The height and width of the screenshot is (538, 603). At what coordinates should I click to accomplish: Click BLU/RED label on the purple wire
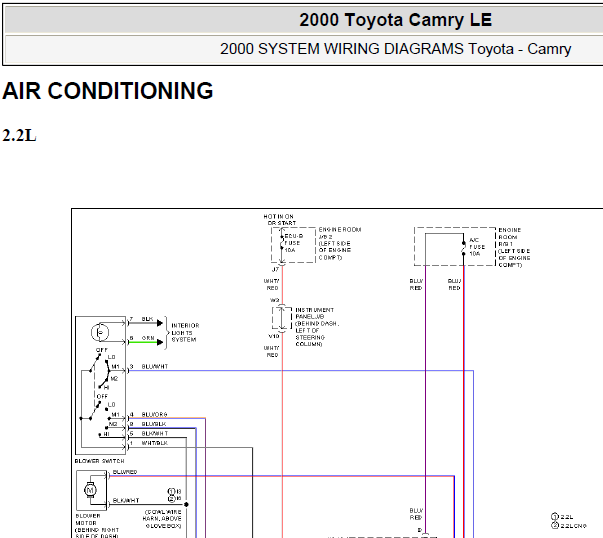[x=416, y=285]
